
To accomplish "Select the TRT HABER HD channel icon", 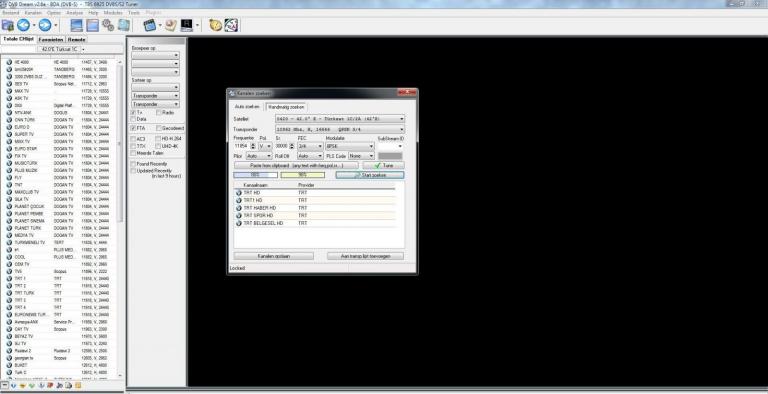I will pos(239,208).
